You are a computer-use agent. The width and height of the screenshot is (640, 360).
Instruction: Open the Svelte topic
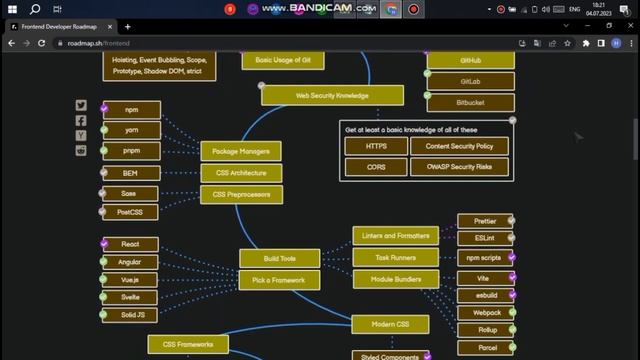click(129, 297)
